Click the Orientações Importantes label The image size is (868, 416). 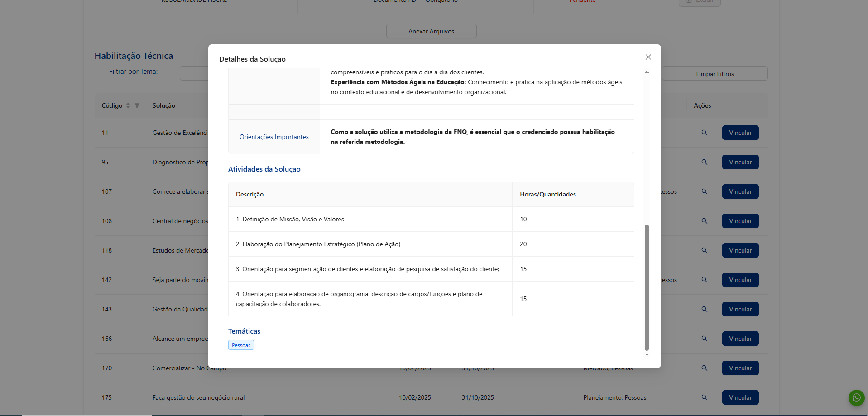click(x=274, y=137)
